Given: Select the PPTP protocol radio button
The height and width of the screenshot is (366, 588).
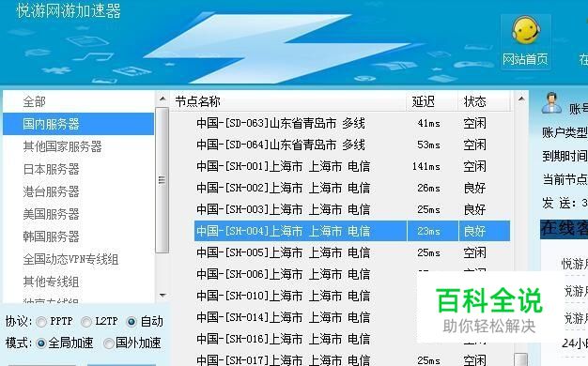Looking at the screenshot, I should 41,321.
